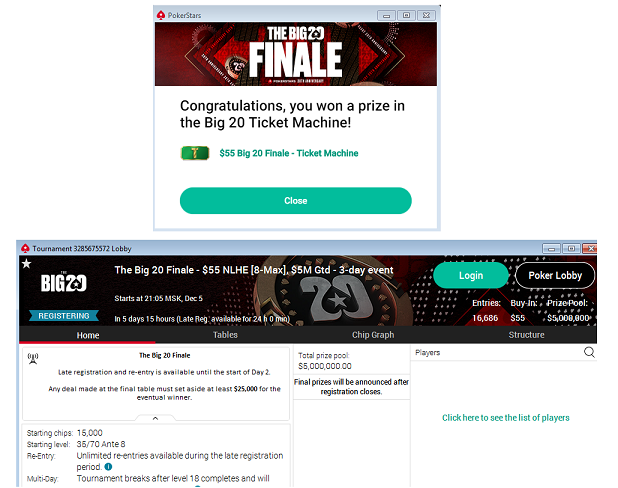
Task: Go to the Home tab
Action: coord(87,335)
